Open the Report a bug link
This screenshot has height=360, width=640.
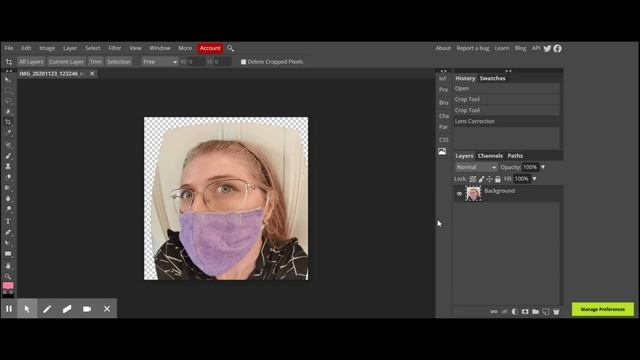473,48
